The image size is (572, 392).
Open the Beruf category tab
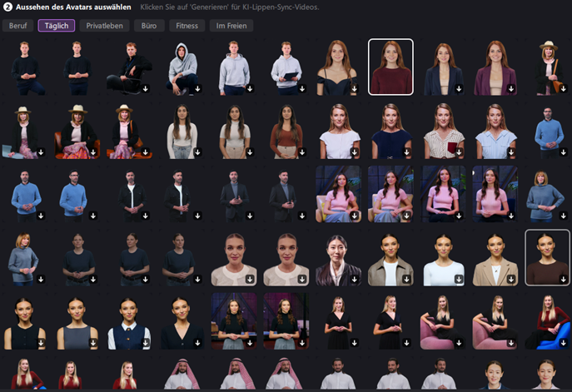17,26
